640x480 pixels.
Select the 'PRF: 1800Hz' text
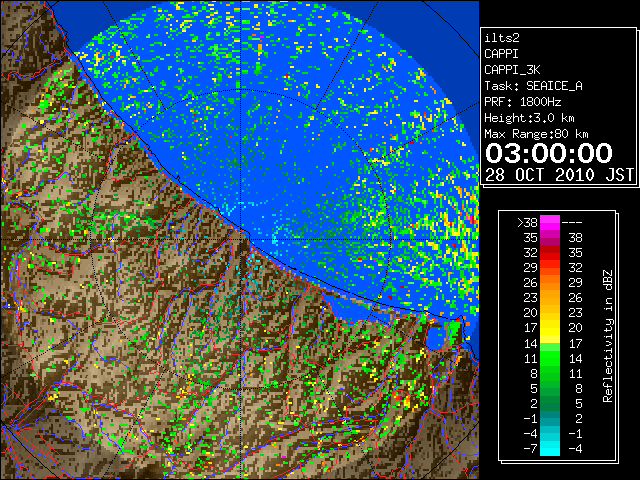[523, 102]
